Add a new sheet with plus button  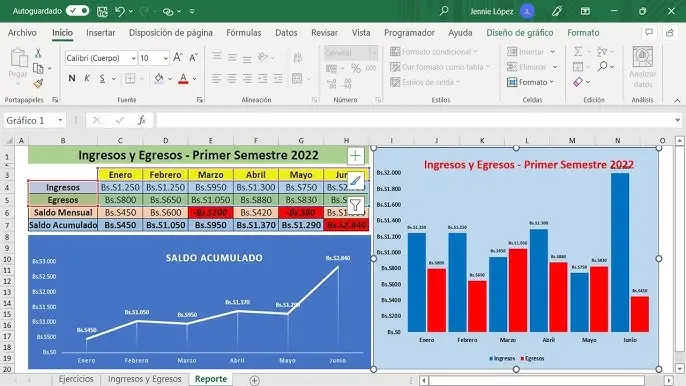point(255,380)
